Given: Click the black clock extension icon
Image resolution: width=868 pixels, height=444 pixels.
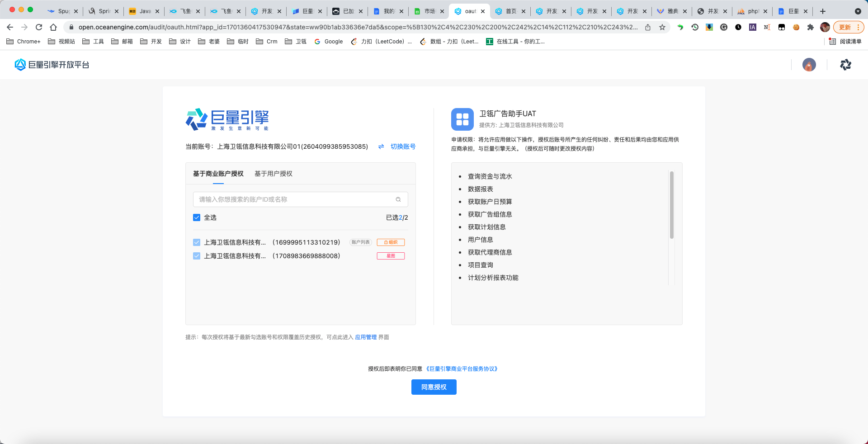Looking at the screenshot, I should [x=738, y=27].
